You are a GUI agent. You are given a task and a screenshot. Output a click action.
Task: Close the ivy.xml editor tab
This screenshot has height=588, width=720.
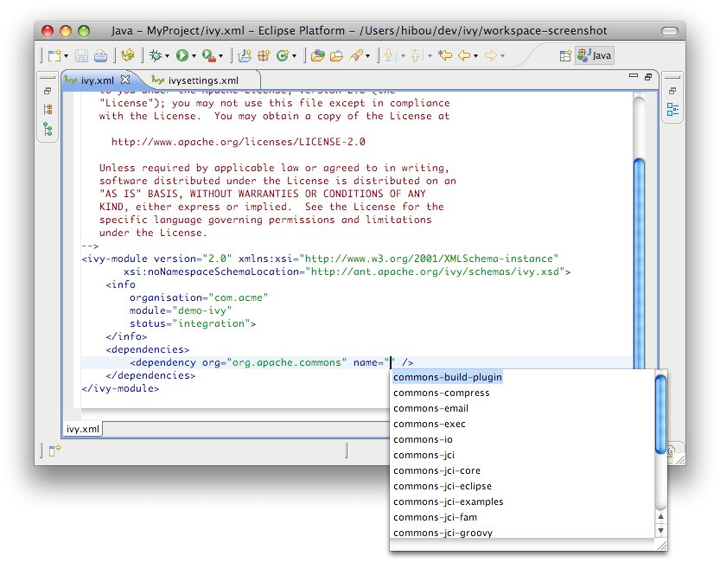(124, 80)
